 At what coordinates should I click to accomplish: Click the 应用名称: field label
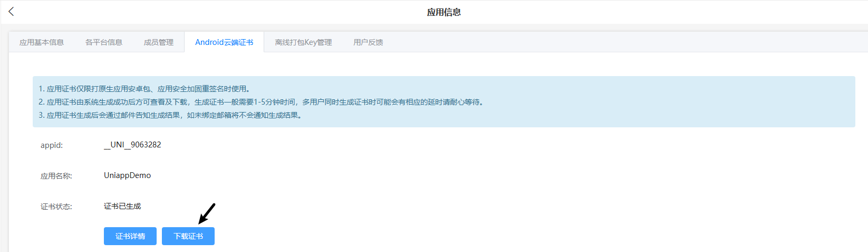[x=56, y=176]
